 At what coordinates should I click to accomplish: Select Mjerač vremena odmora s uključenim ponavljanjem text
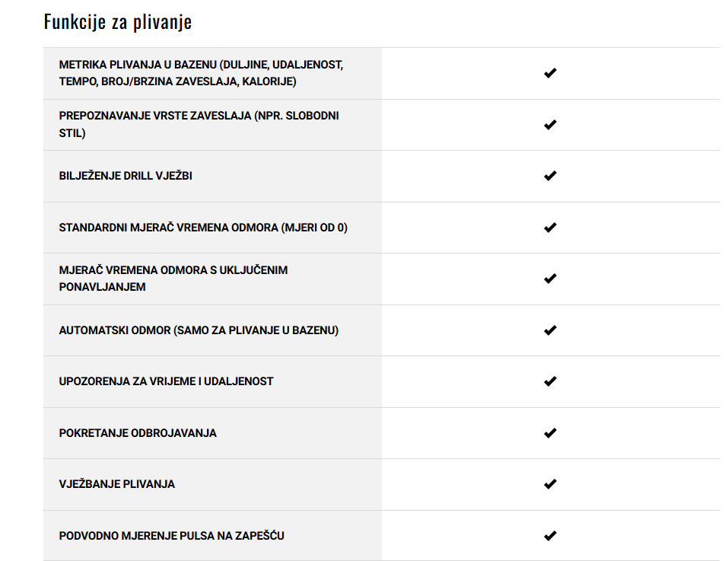[173, 279]
